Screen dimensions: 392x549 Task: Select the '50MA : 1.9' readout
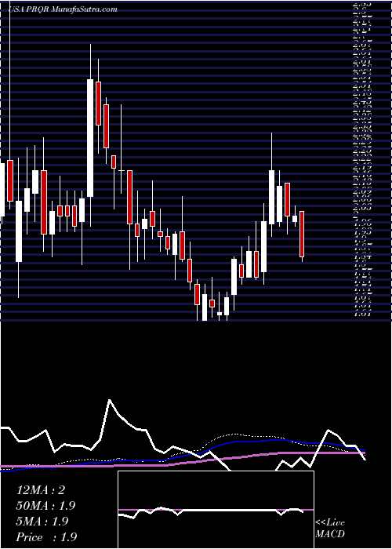point(45,506)
